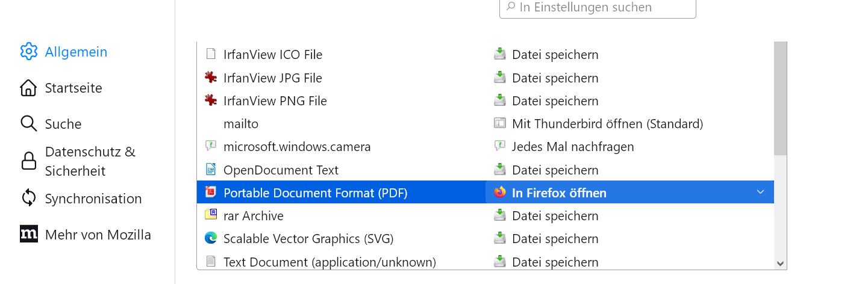
Task: Click the rar Archive file icon
Action: point(210,215)
